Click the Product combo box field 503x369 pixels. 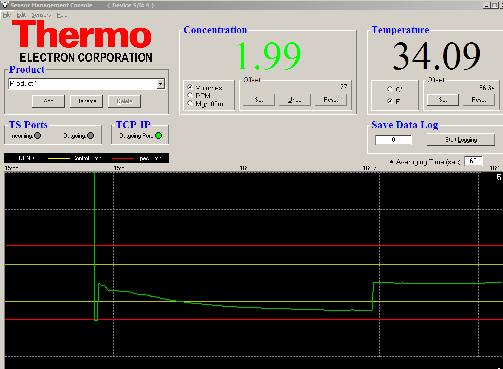pyautogui.click(x=86, y=84)
